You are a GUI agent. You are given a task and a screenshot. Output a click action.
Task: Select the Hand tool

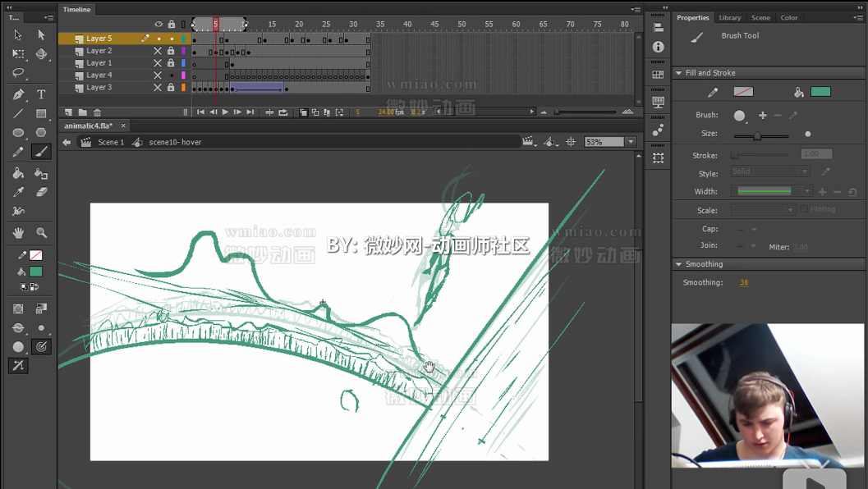pyautogui.click(x=18, y=233)
